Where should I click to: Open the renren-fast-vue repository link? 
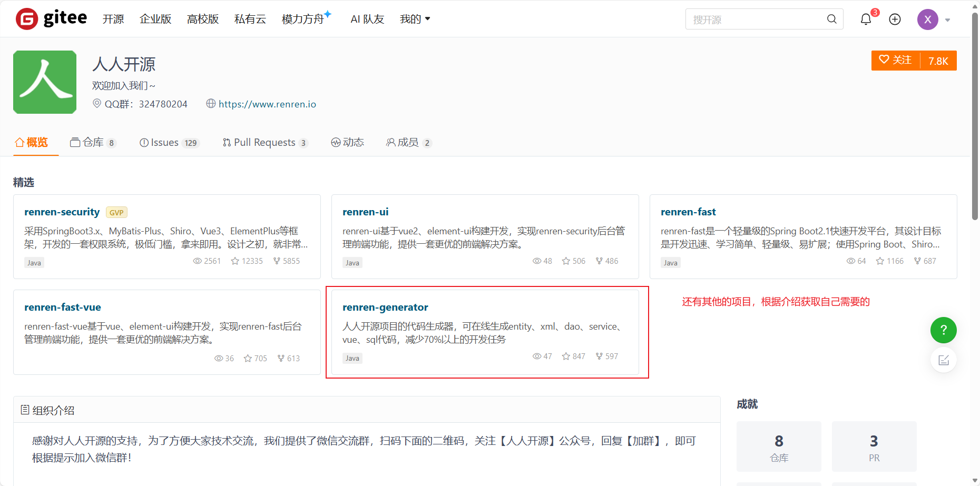pyautogui.click(x=63, y=307)
